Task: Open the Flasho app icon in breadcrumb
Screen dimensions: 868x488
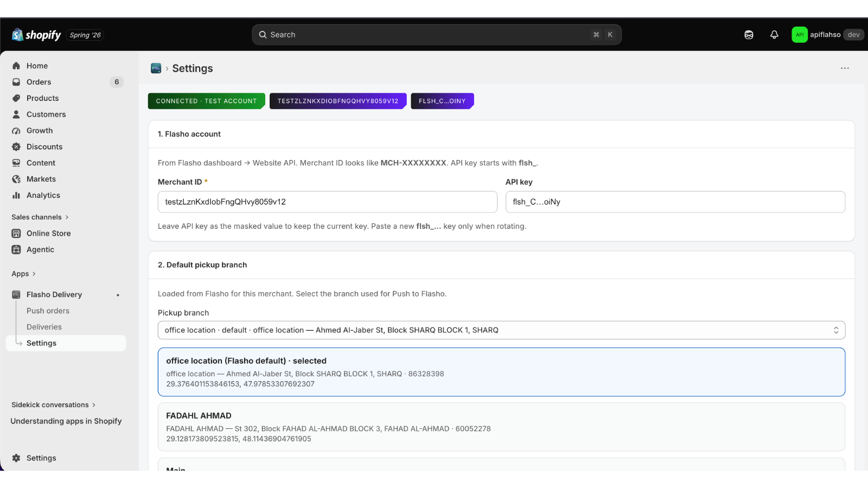Action: pos(156,68)
